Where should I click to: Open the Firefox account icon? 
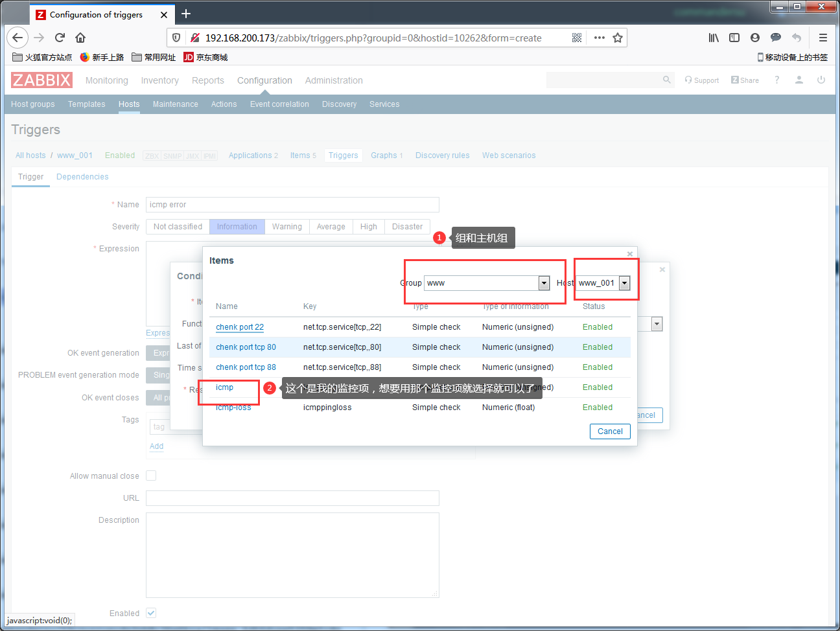(x=755, y=38)
